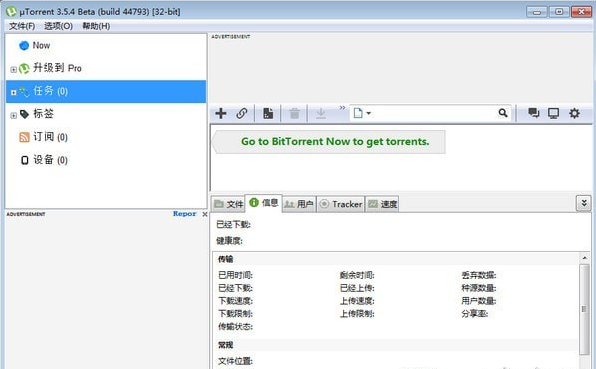Switch to the 信息 tab

click(x=263, y=203)
